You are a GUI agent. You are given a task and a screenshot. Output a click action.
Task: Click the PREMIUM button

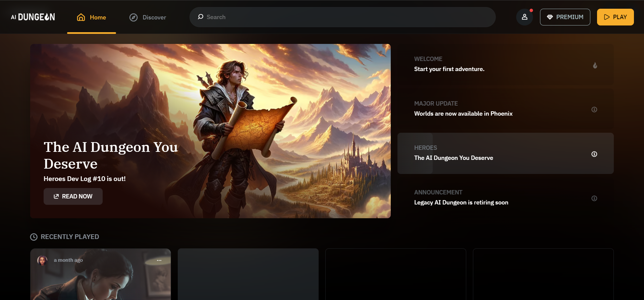click(565, 17)
